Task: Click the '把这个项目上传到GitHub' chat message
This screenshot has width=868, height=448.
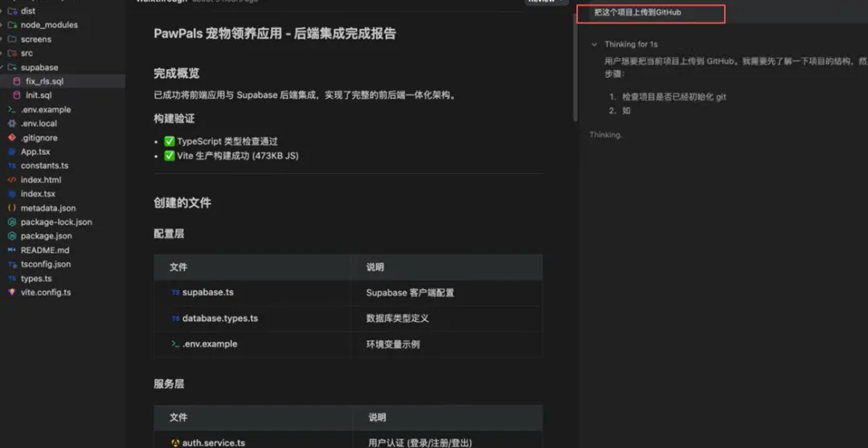Action: (637, 12)
